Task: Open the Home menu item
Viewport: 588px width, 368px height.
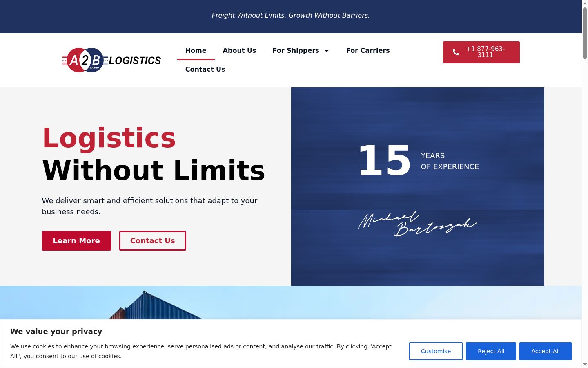Action: click(x=196, y=51)
